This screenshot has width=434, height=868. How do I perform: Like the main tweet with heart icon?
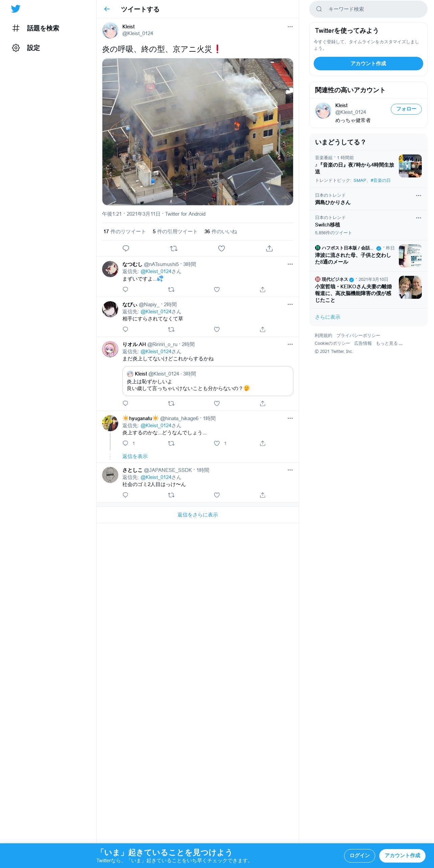click(221, 248)
